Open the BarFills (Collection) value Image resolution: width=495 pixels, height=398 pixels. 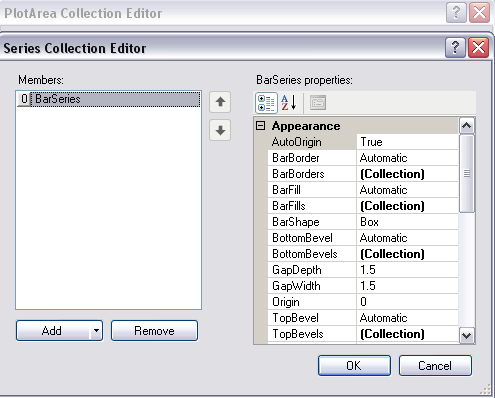(x=408, y=206)
